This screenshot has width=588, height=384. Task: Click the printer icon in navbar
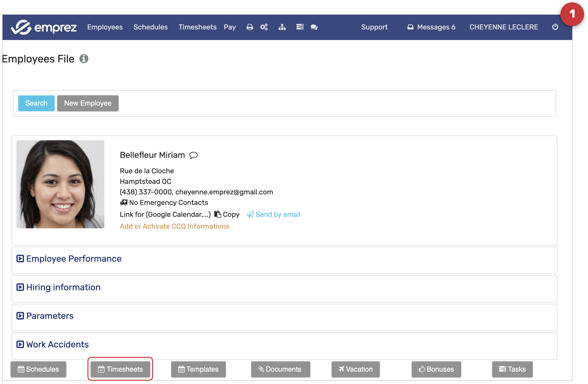(250, 27)
